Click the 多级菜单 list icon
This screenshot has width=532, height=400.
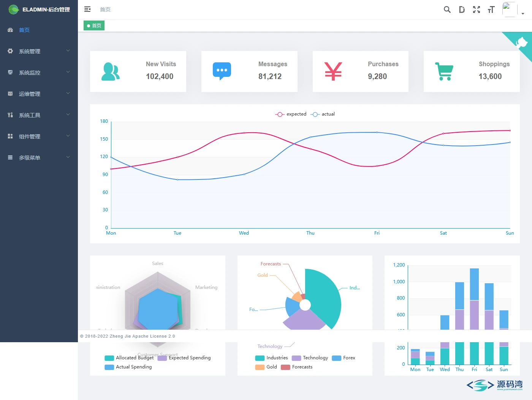(10, 157)
